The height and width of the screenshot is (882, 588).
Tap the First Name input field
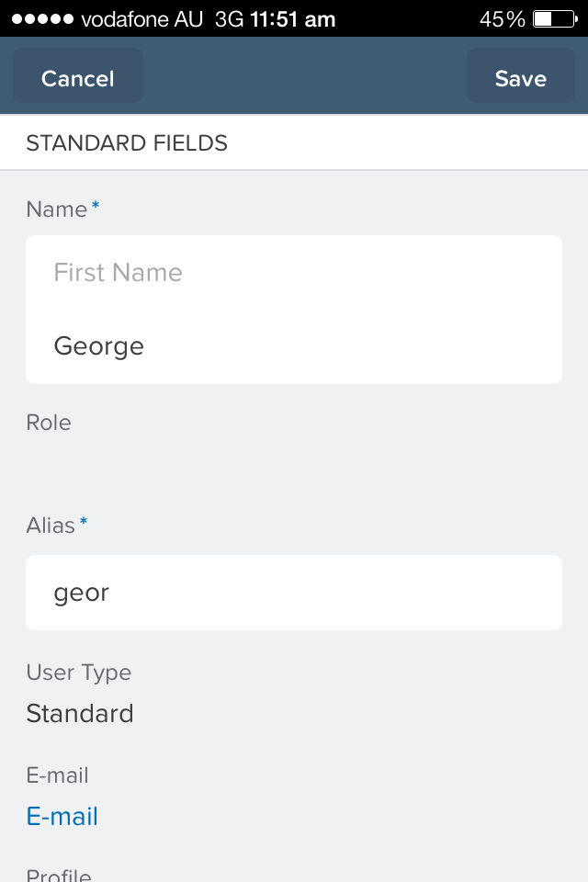(294, 272)
